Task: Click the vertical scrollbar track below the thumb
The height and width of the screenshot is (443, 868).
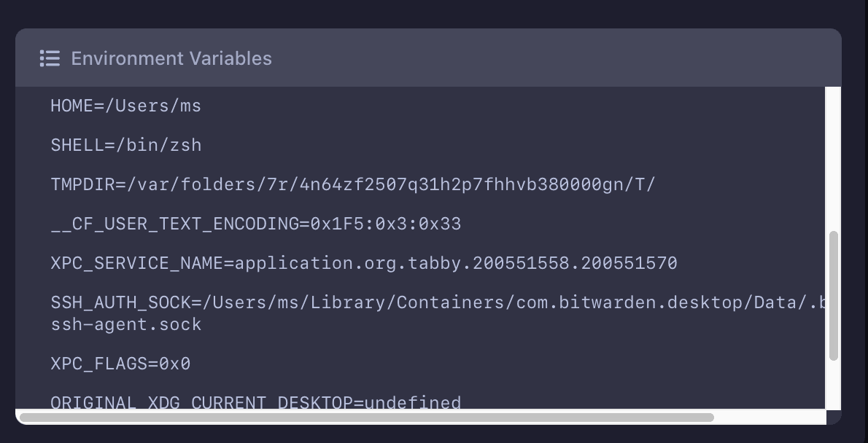Action: click(834, 385)
